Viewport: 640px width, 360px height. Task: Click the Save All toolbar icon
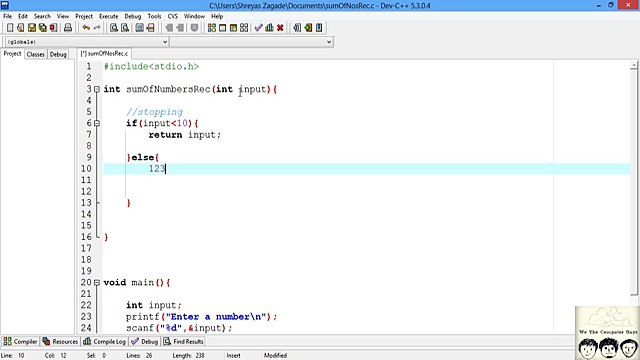[x=42, y=28]
